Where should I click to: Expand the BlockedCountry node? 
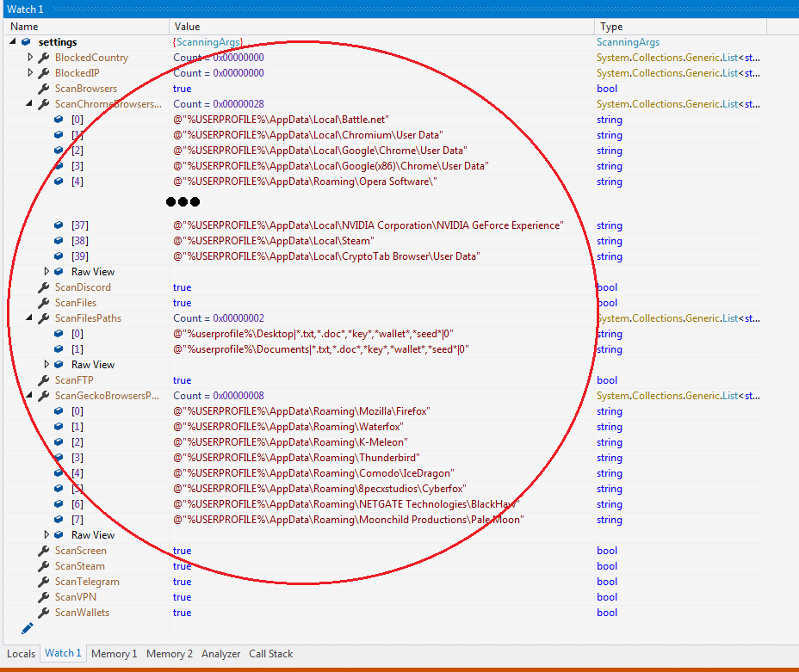click(30, 58)
